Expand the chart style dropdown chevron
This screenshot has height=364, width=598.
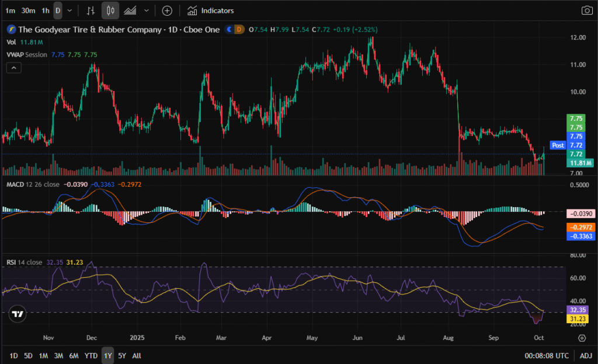(146, 10)
